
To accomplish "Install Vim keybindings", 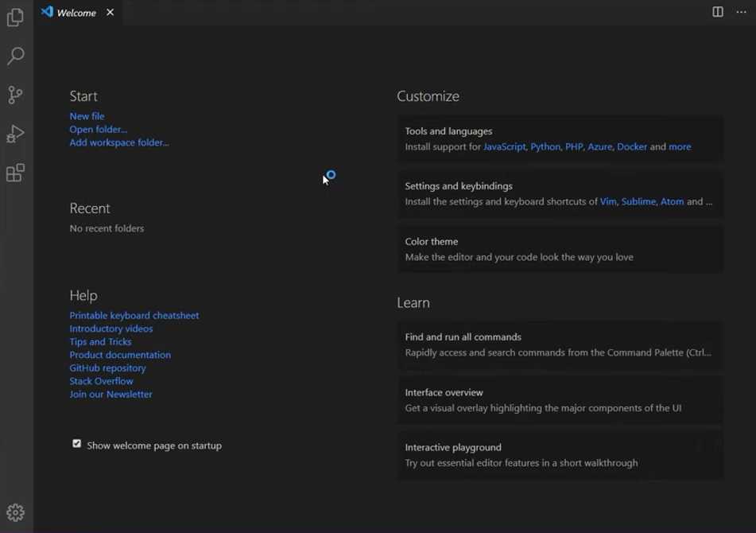I will (608, 201).
